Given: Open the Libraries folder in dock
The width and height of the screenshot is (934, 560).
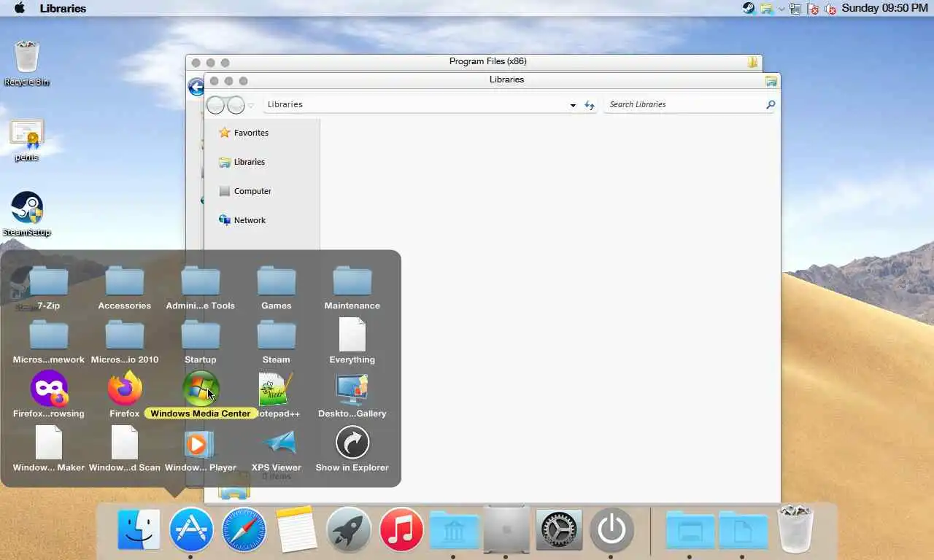Looking at the screenshot, I should (454, 530).
